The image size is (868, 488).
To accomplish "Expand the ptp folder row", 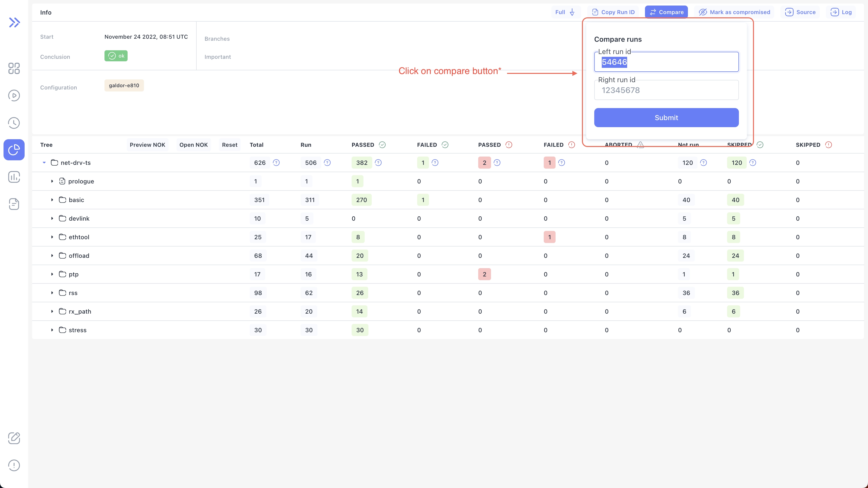I will click(x=52, y=274).
